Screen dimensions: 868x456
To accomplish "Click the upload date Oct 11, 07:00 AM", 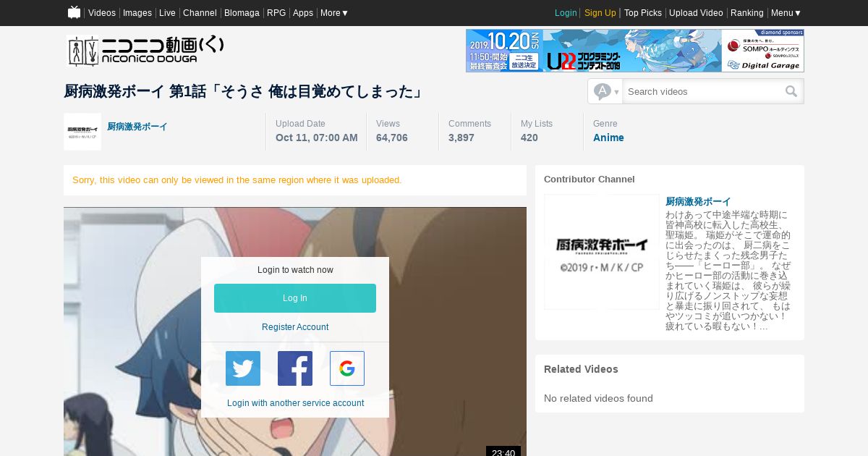I will [317, 138].
